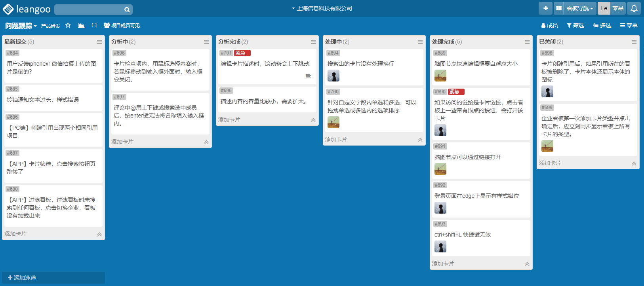Click 添加卡片 in 分析中 column

click(122, 142)
